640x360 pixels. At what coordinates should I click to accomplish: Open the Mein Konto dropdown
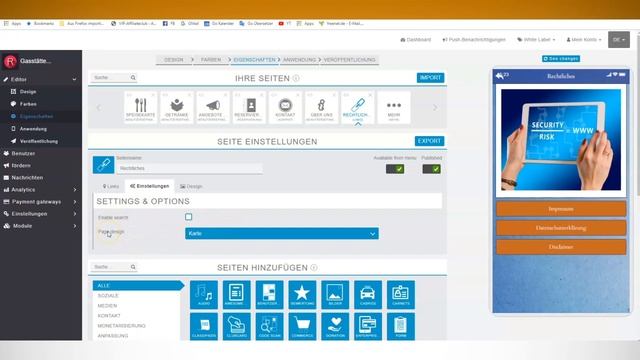[584, 40]
